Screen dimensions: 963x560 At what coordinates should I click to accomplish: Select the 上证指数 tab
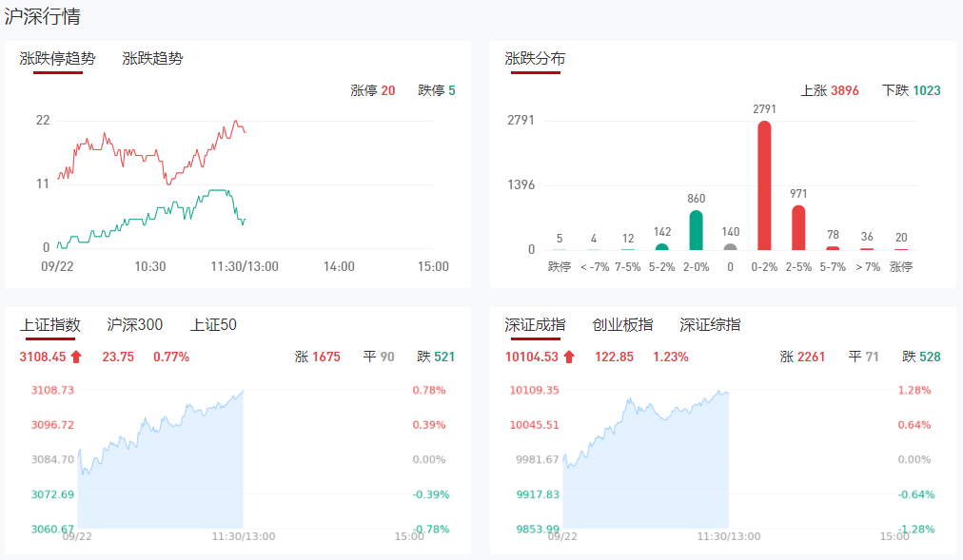tap(50, 325)
